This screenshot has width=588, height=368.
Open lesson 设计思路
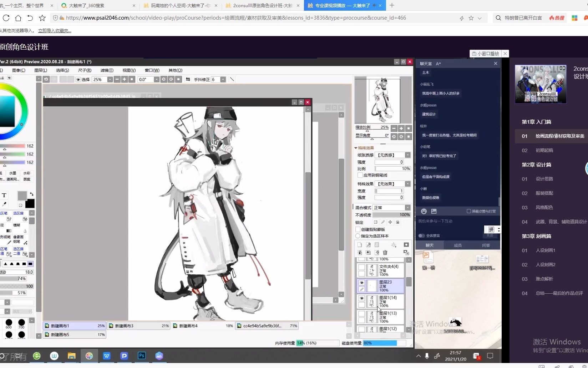[x=544, y=179]
